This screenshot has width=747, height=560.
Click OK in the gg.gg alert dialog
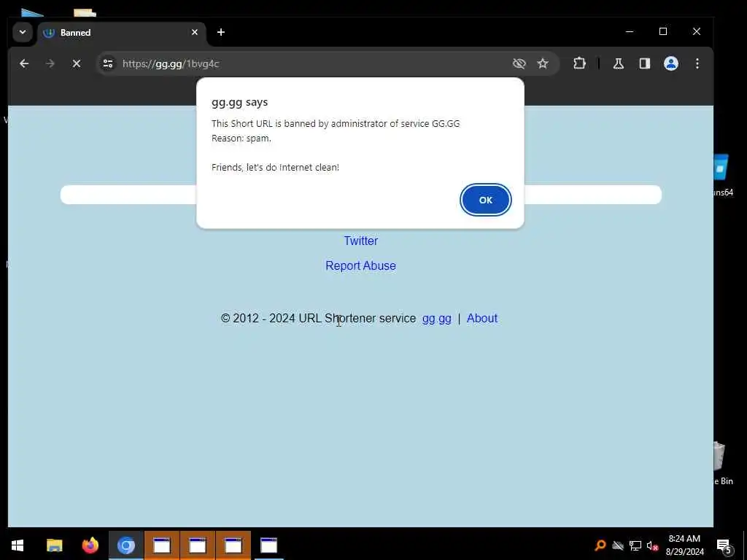point(485,200)
